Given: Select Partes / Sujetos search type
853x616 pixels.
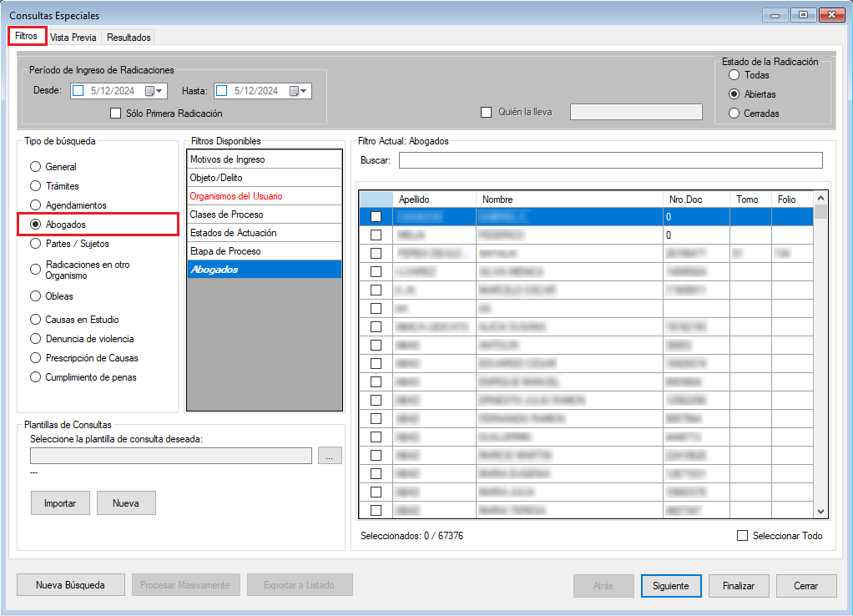Looking at the screenshot, I should click(x=36, y=244).
